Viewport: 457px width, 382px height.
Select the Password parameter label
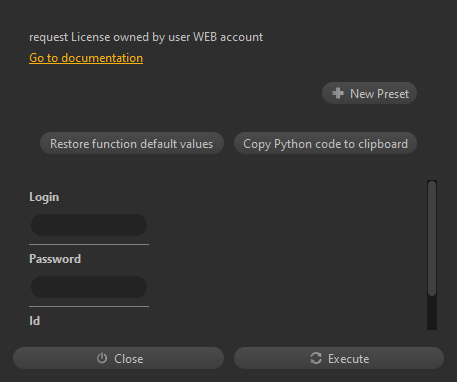(55, 259)
